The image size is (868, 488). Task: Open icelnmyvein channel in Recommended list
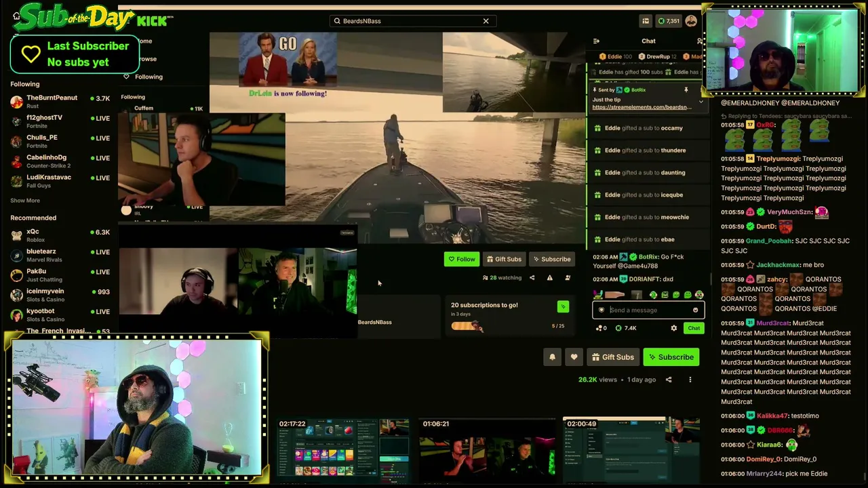click(60, 295)
